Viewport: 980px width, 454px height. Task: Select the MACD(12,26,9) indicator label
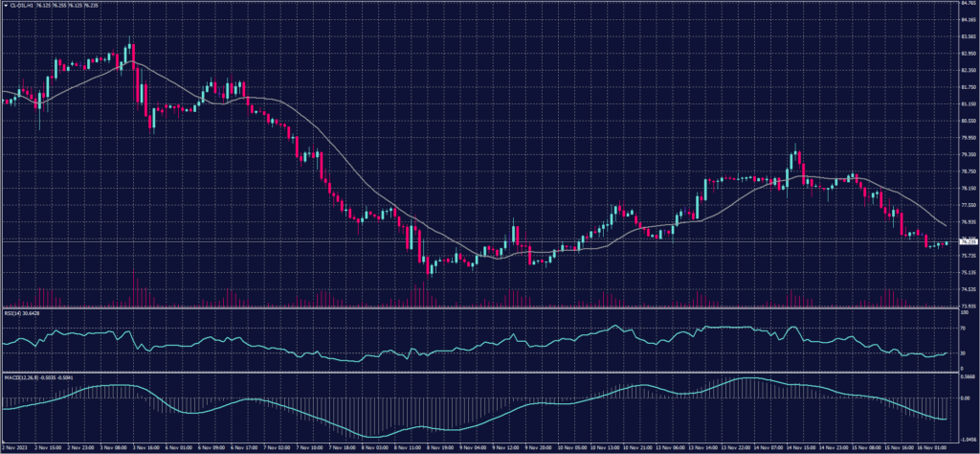[x=19, y=375]
